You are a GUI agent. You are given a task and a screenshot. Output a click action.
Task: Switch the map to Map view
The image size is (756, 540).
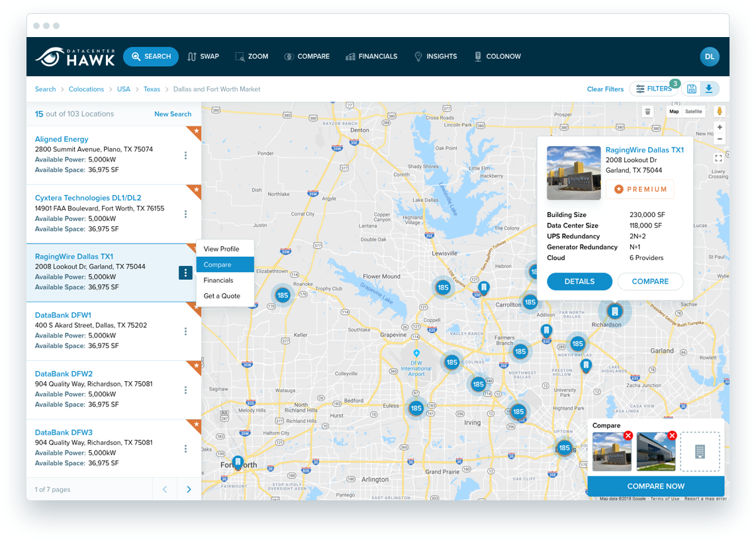(674, 111)
